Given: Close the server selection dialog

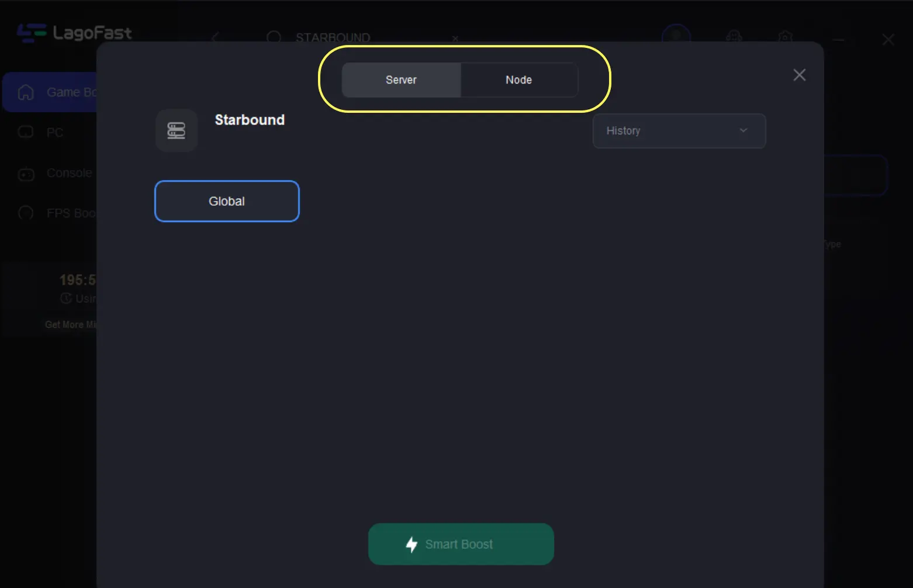Looking at the screenshot, I should coord(799,75).
